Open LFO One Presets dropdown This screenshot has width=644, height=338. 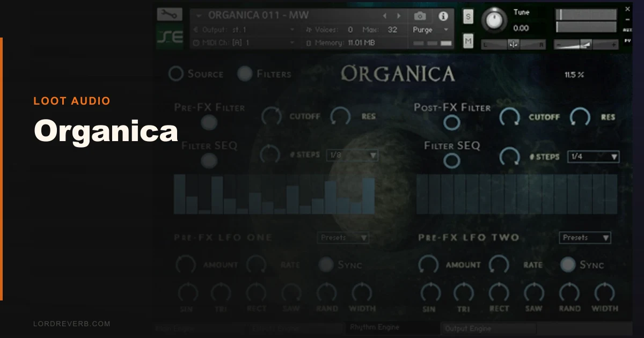tap(343, 237)
